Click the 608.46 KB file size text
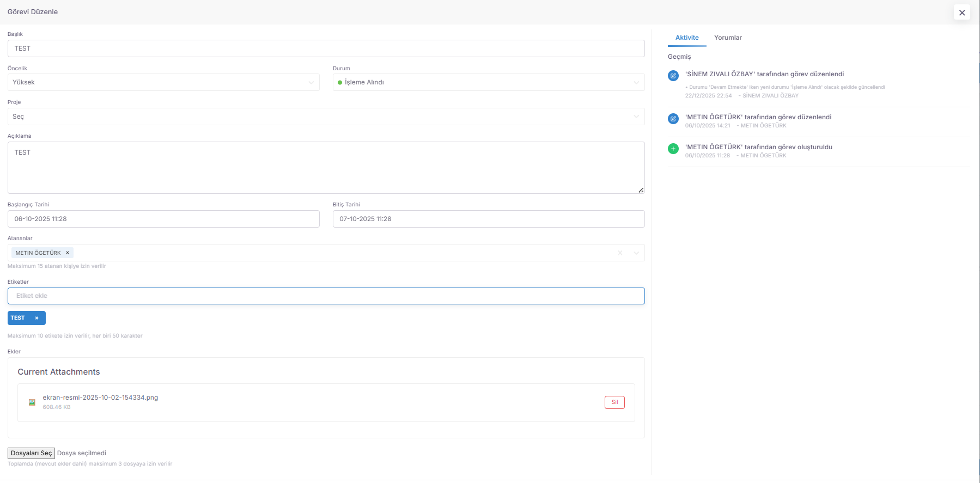Image resolution: width=980 pixels, height=483 pixels. pos(57,407)
